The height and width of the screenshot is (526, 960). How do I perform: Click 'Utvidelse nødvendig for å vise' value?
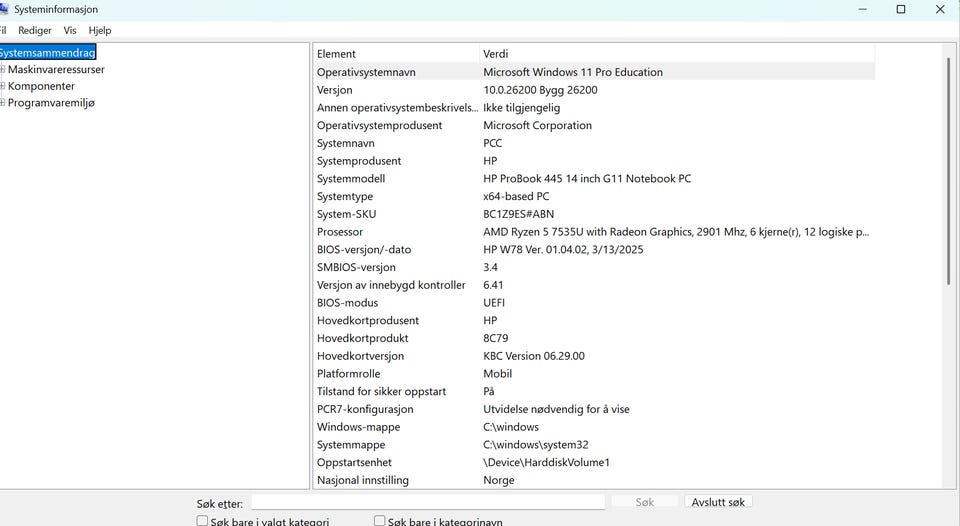556,410
